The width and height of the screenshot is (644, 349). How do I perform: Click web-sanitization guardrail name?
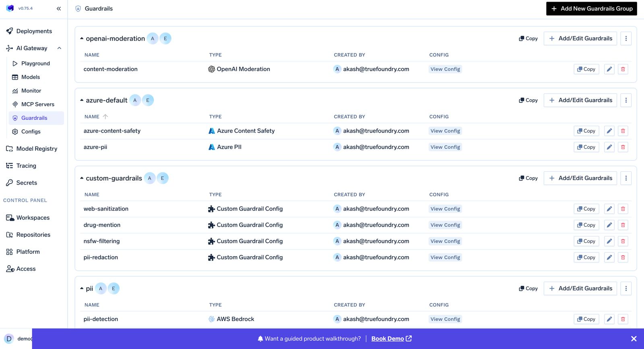[x=106, y=209]
